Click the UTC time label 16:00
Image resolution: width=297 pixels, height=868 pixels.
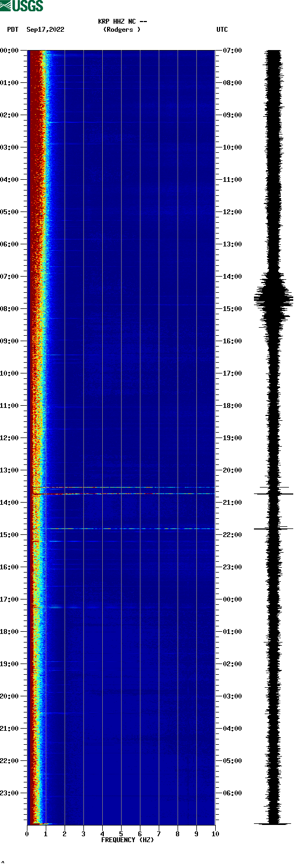click(x=232, y=341)
